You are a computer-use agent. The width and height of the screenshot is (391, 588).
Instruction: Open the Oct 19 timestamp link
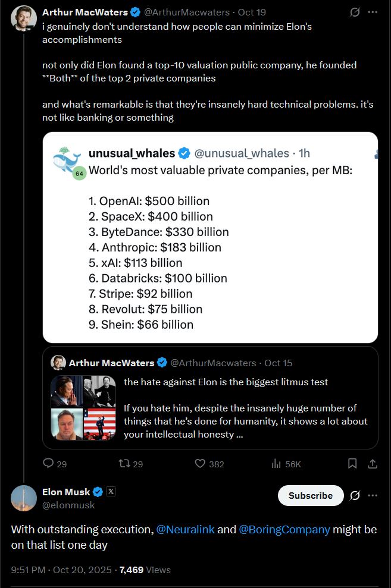[x=252, y=12]
